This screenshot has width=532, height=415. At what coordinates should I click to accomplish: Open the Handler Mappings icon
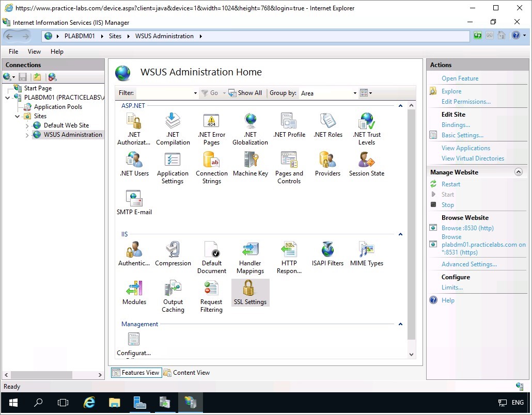[251, 258]
